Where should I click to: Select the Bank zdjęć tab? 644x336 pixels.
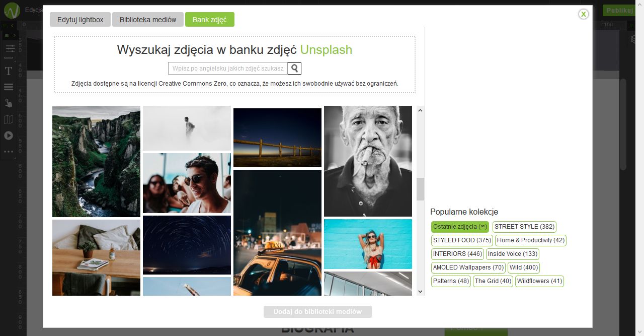(x=209, y=20)
